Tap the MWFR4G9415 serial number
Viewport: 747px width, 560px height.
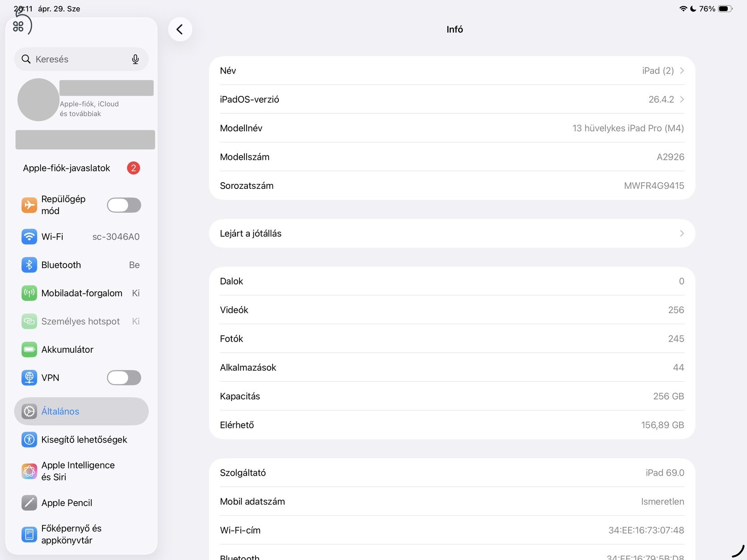[654, 186]
